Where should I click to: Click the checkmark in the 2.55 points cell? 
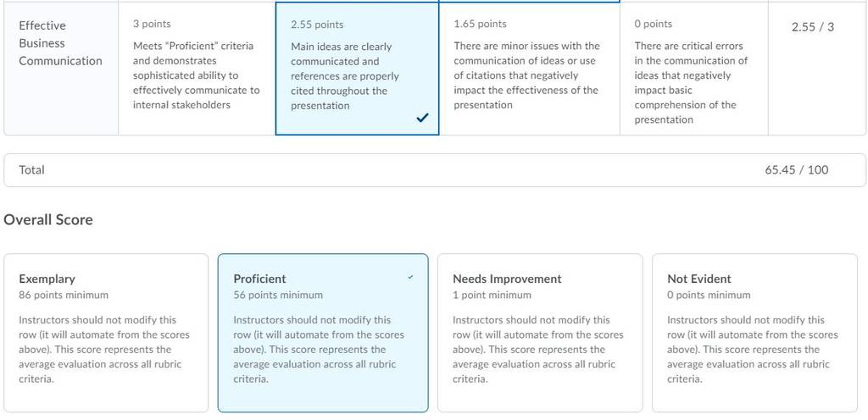coord(422,117)
